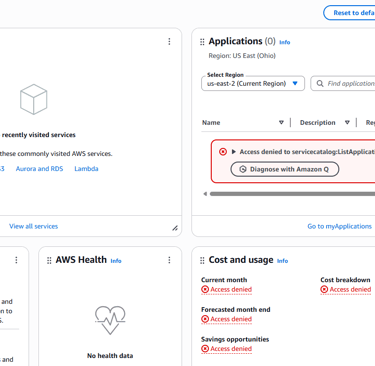Click the Find applications search field
This screenshot has width=375, height=366.
tap(343, 83)
